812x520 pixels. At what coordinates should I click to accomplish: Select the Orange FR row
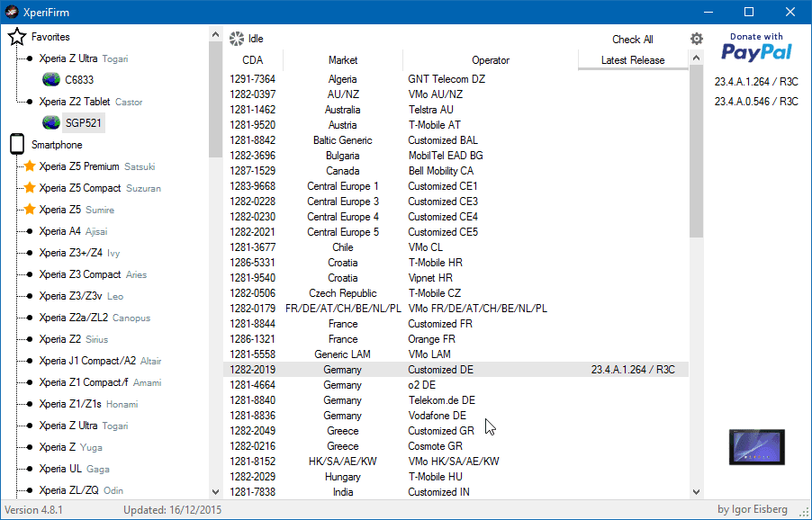pyautogui.click(x=456, y=339)
